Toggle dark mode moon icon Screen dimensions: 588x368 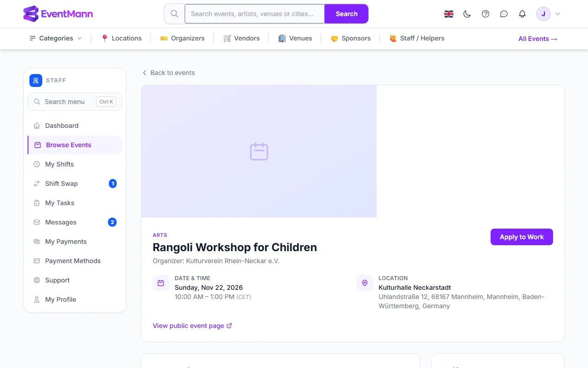[x=467, y=14]
